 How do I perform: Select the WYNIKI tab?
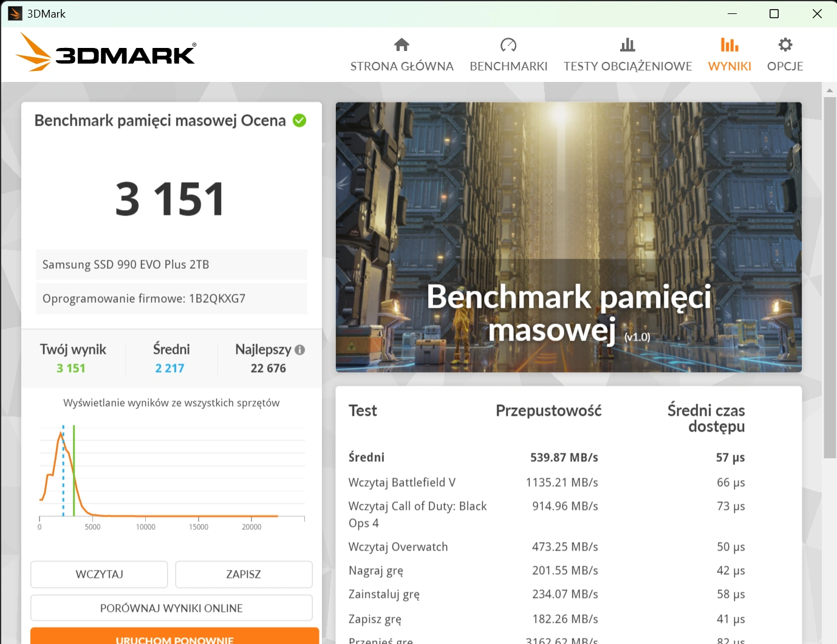tap(729, 66)
